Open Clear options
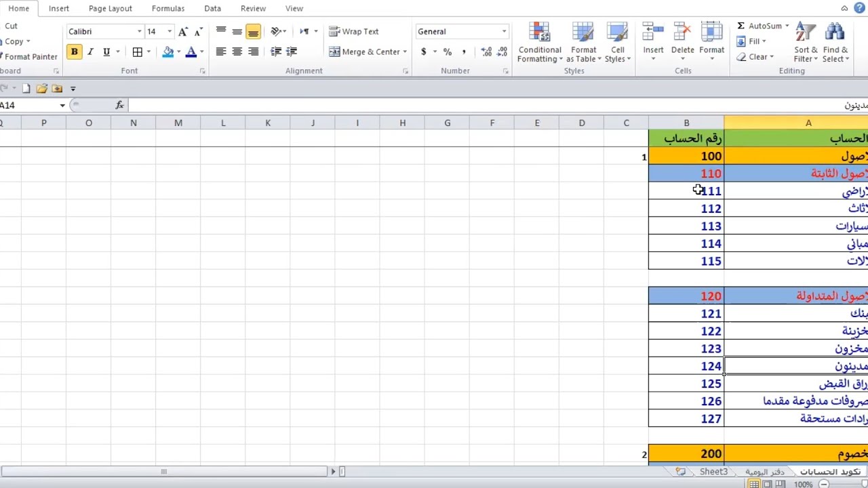 pyautogui.click(x=757, y=57)
